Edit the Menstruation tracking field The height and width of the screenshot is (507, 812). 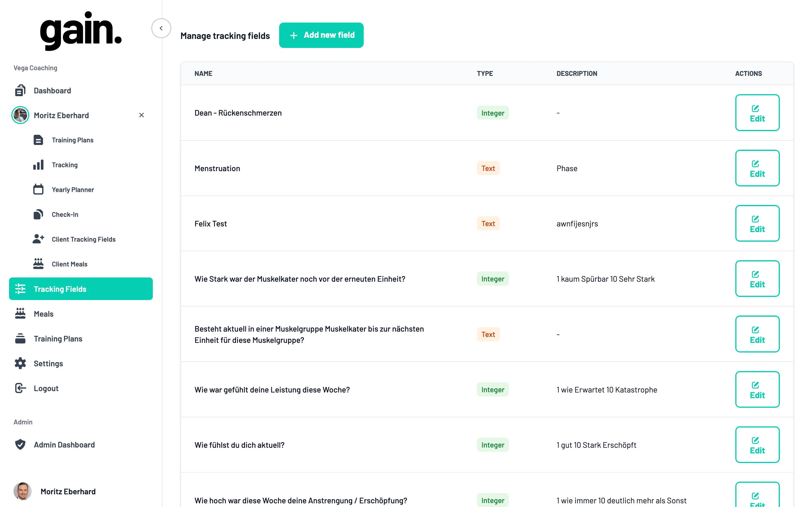click(x=757, y=168)
